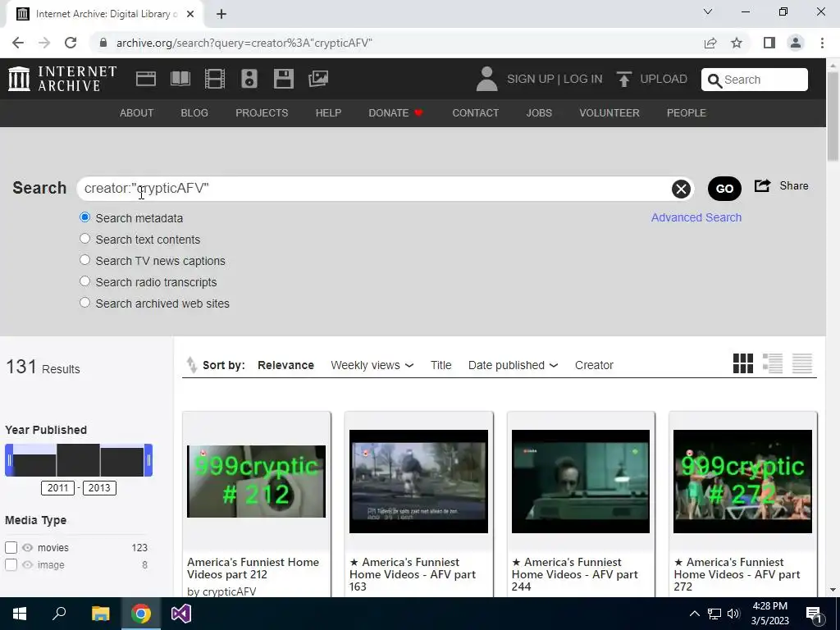Click the 2011 start year box
840x630 pixels.
click(x=58, y=488)
